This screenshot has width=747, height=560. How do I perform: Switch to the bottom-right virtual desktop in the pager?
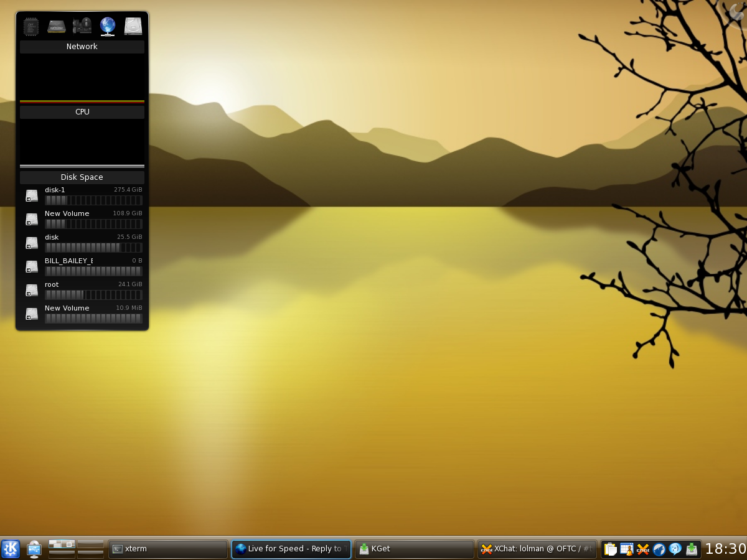tap(90, 554)
